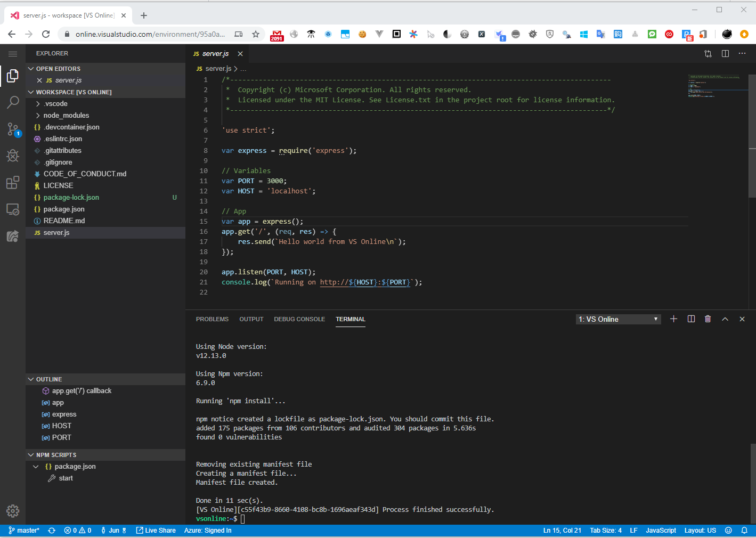Collapse the node_modules folder
Image resolution: width=756 pixels, height=538 pixels.
pos(38,115)
